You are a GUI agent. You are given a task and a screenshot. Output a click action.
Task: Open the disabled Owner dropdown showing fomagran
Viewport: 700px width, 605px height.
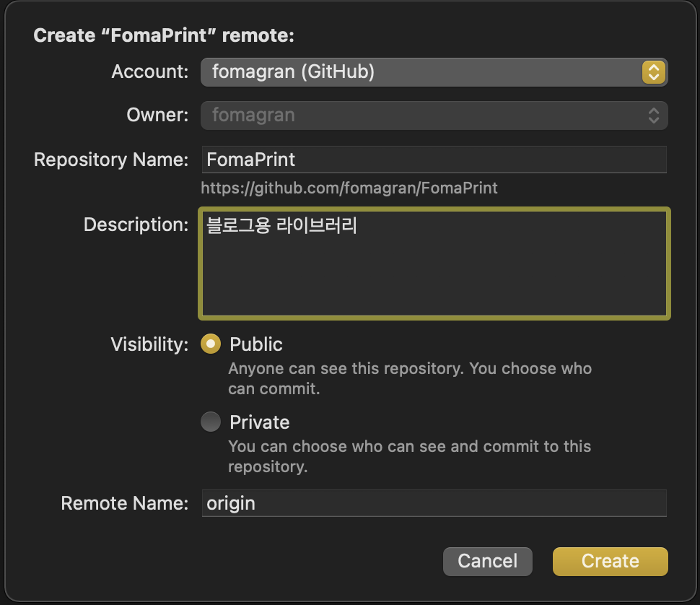point(434,116)
